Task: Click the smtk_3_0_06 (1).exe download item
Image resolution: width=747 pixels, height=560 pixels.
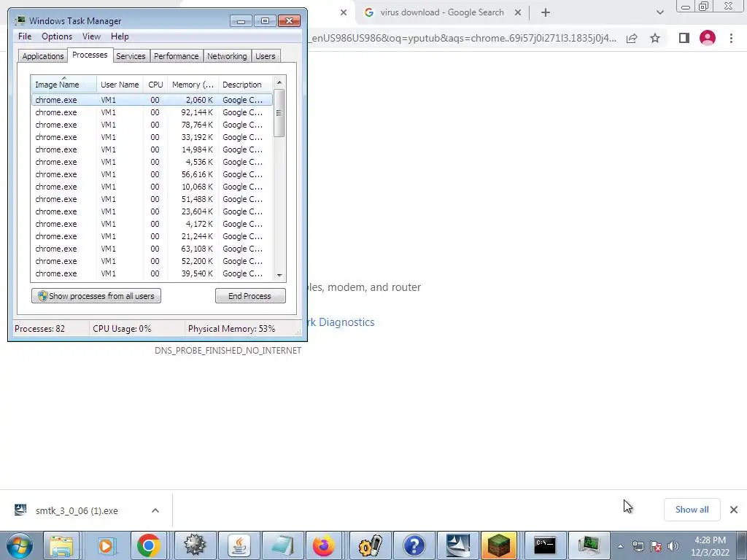Action: (76, 510)
